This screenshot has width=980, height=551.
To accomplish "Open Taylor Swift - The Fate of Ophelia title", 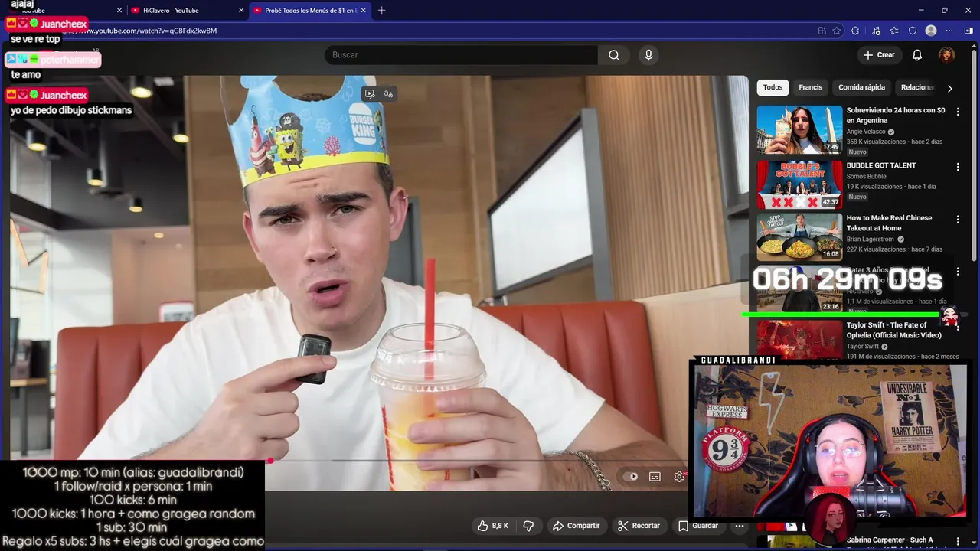I will click(x=894, y=330).
